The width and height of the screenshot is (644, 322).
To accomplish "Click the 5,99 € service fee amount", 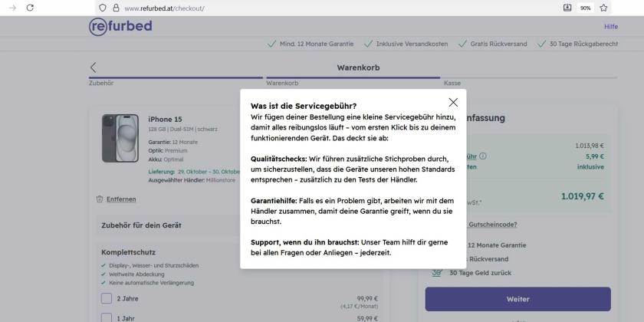I will pyautogui.click(x=595, y=156).
